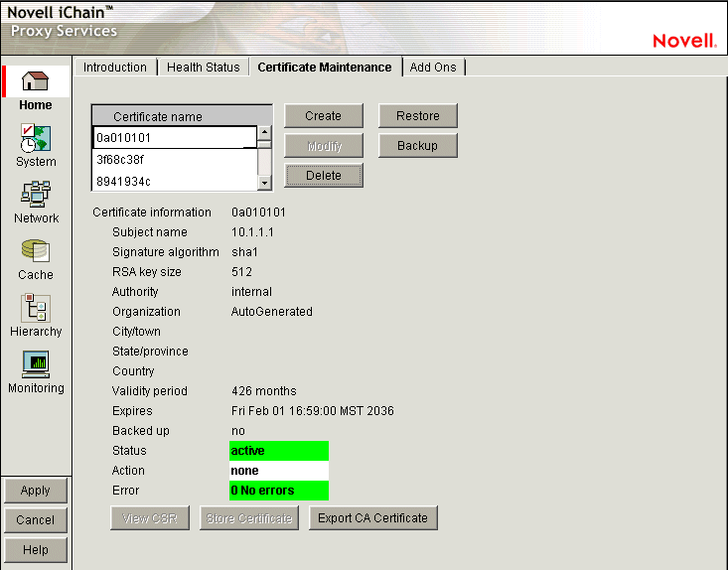Click the Apply button

coord(36,491)
